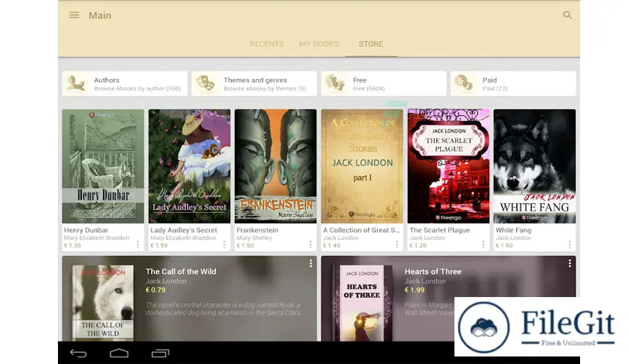Switch to the Recents tab
The image size is (629, 364).
[x=267, y=44]
